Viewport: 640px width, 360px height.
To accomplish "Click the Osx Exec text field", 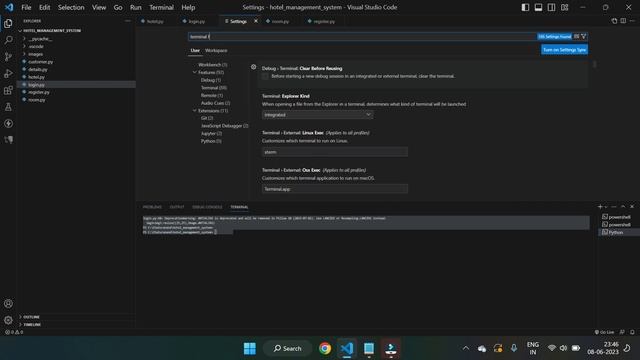I will click(335, 189).
